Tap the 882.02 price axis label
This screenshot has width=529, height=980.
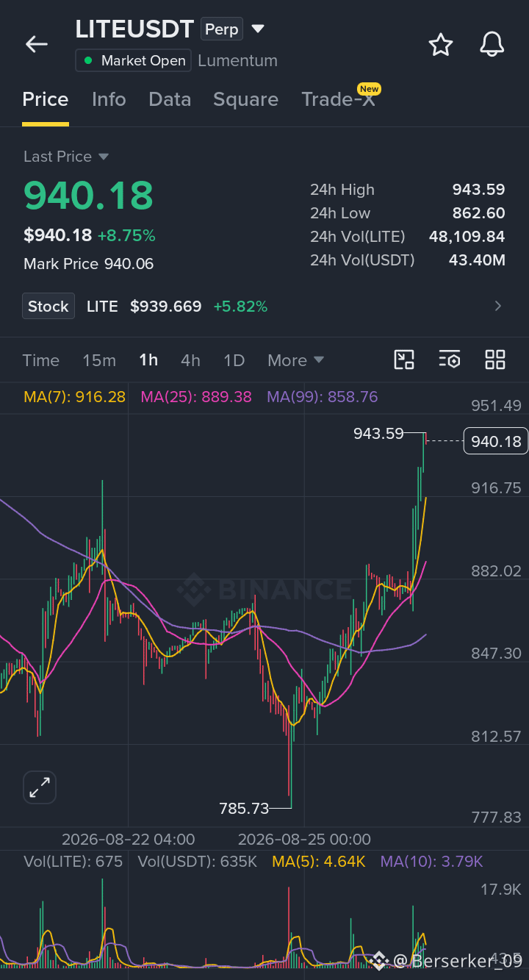[496, 571]
